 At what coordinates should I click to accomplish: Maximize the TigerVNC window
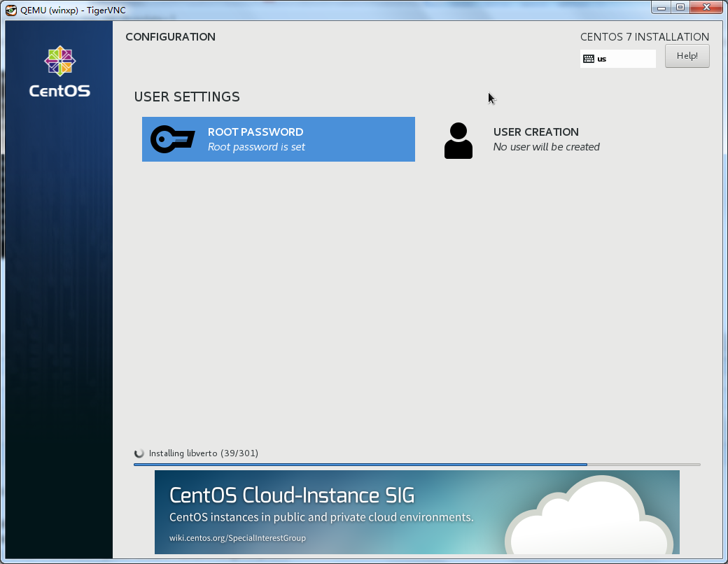click(680, 8)
